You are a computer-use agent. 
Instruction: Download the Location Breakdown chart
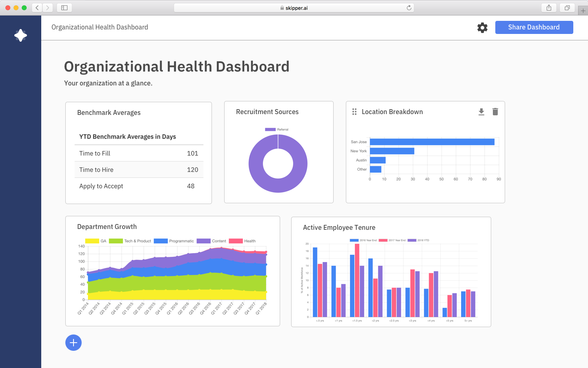click(x=481, y=112)
